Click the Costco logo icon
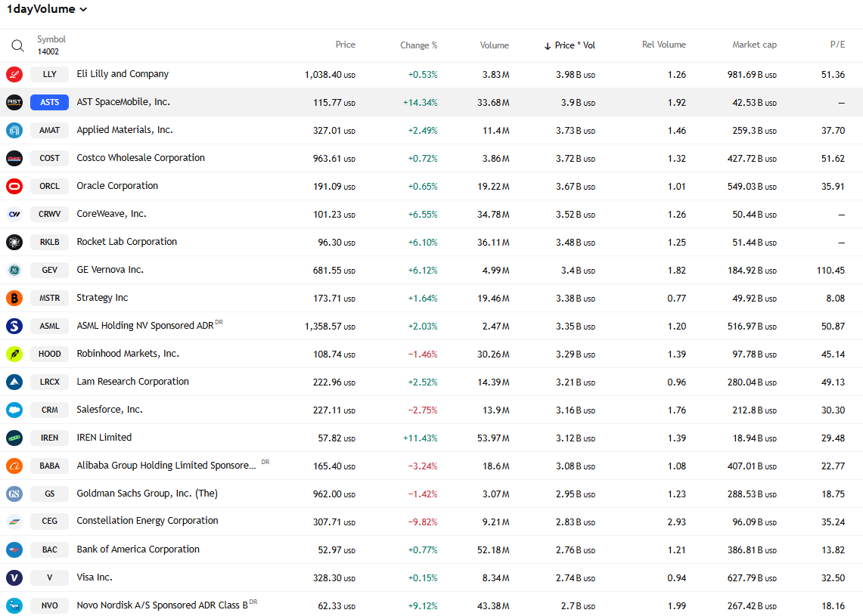Viewport: 863px width, 616px height. (14, 159)
